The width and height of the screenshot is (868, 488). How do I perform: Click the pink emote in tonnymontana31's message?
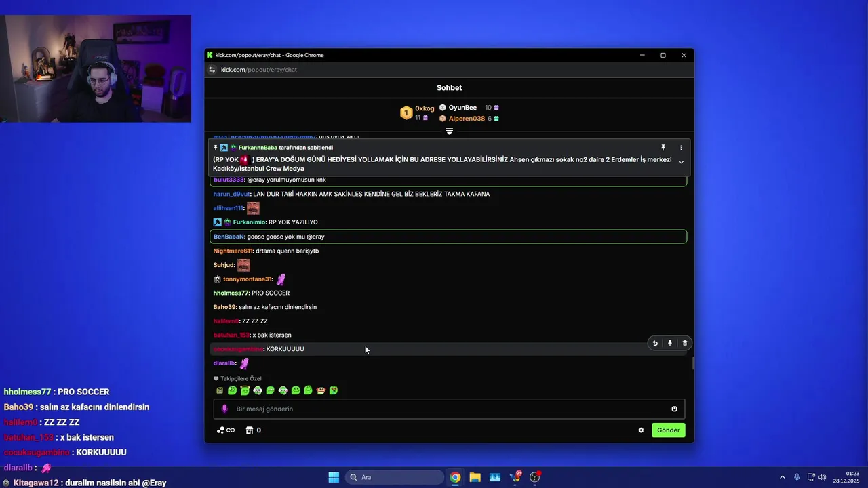tap(281, 279)
